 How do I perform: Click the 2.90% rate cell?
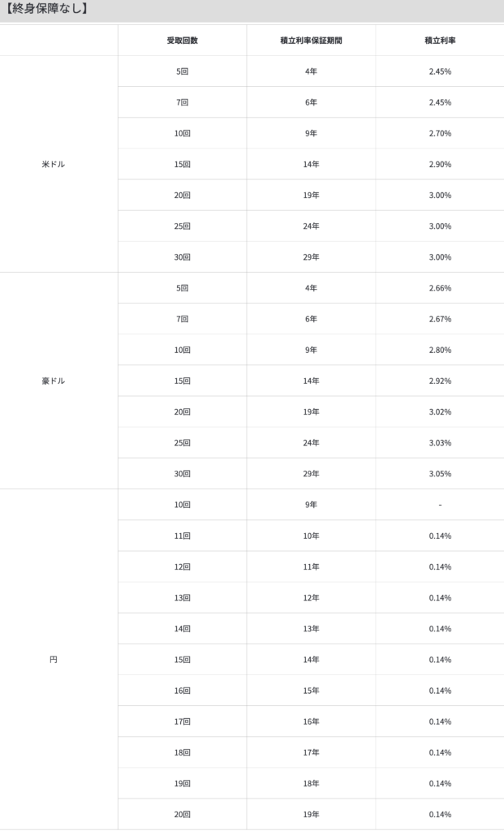point(439,165)
